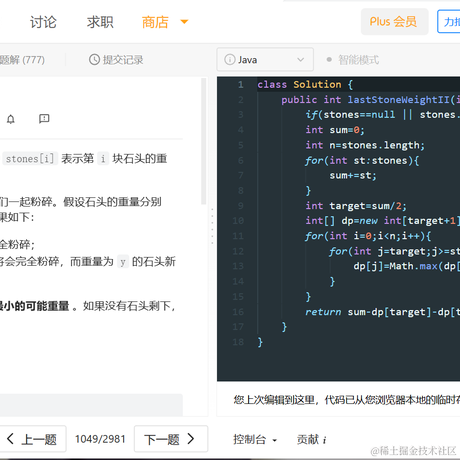Click the inline code y in description

coord(123,262)
